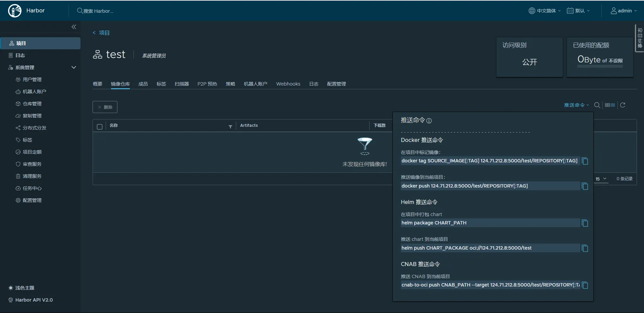
Task: Copy the docker push command
Action: pos(585,186)
